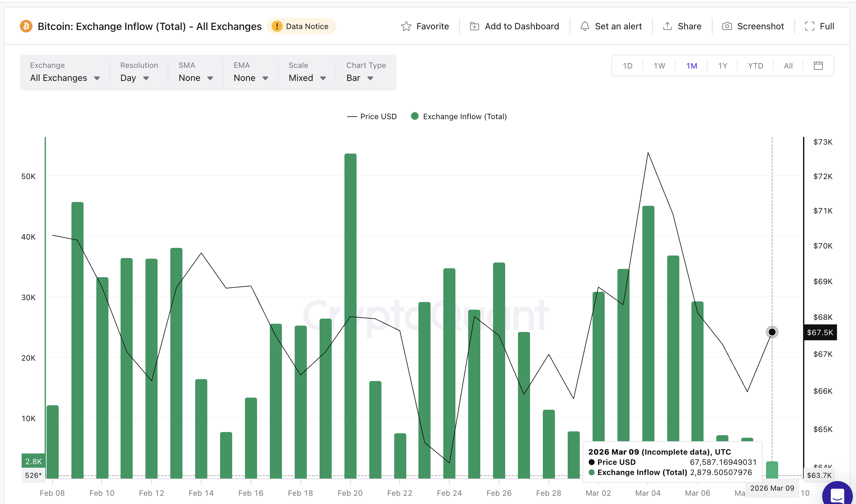Open the Data Notice badge
Image resolution: width=856 pixels, height=504 pixels.
(301, 26)
